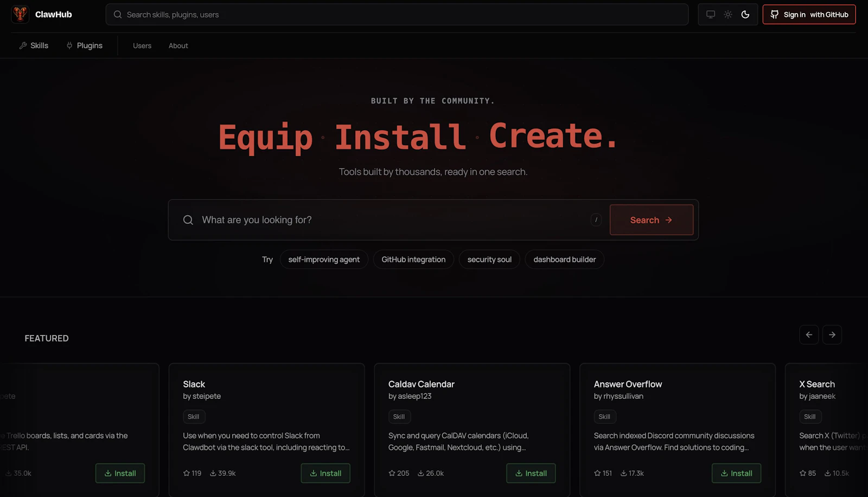Click the star count 151 on Answer Overflow
The height and width of the screenshot is (497, 868).
coord(603,473)
